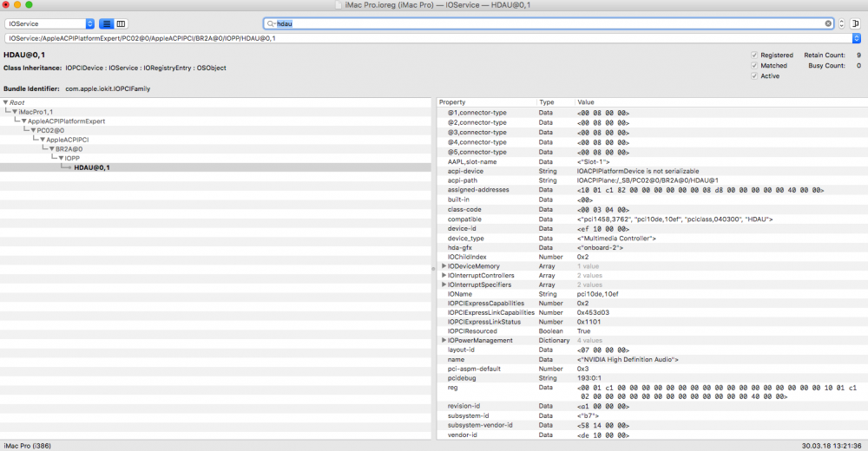The image size is (868, 451).
Task: Collapse the iMacPro1,1 node
Action: [x=15, y=112]
